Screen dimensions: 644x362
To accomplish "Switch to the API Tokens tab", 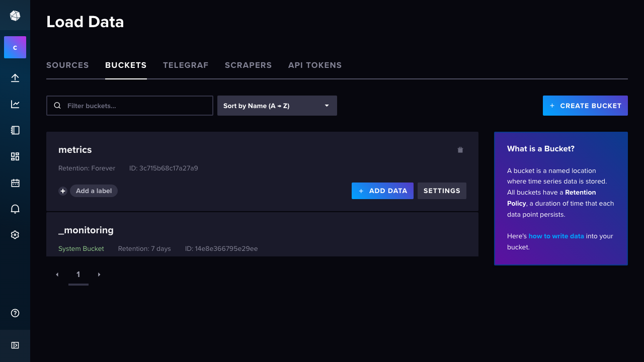I will [315, 65].
